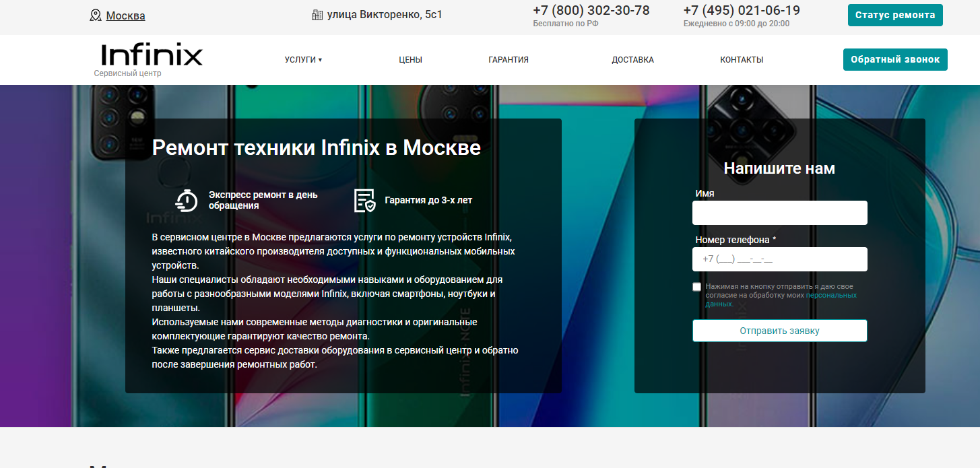The width and height of the screenshot is (980, 468).
Task: Go to the Гарантия page
Action: pos(509,60)
